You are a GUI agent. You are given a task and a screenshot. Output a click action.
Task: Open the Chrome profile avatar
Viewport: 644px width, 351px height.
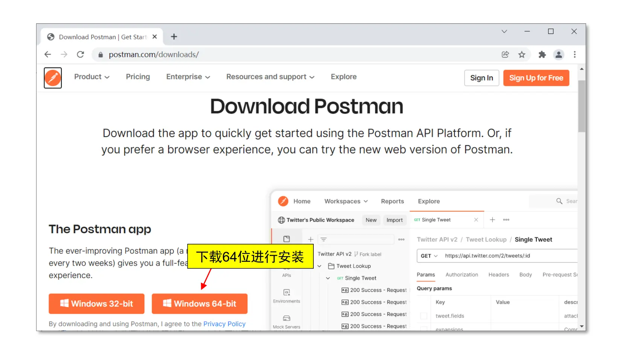(x=559, y=55)
